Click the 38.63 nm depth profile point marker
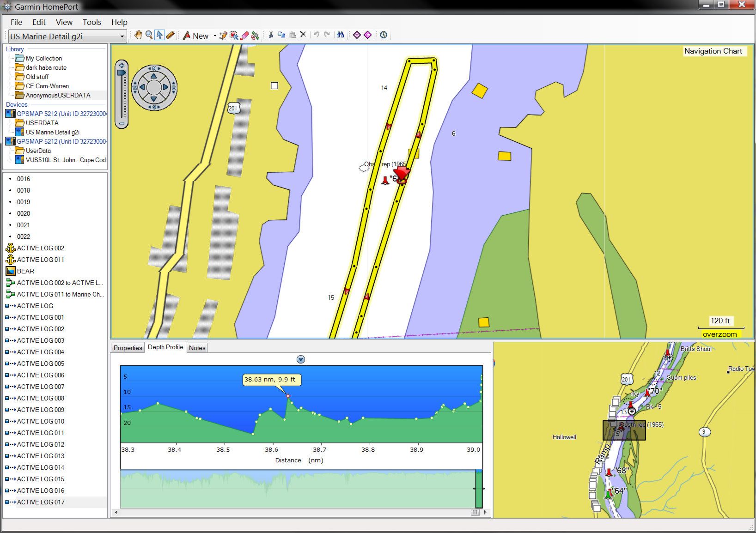This screenshot has height=533, width=756. pos(288,396)
